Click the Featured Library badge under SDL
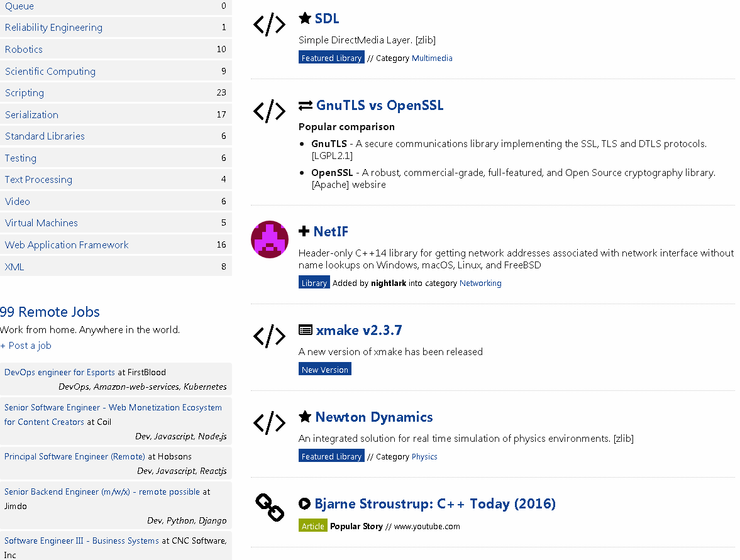740x560 pixels. (331, 57)
